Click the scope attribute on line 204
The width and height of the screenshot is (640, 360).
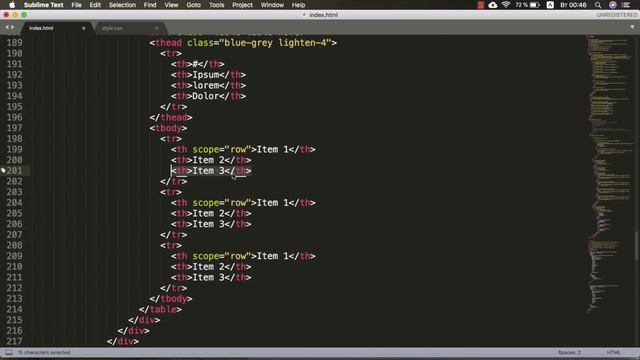tap(206, 203)
